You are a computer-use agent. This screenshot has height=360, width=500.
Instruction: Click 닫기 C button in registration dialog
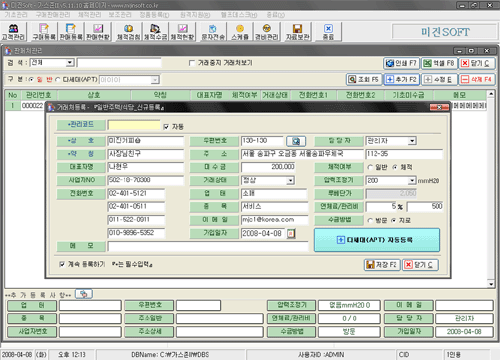pos(420,265)
